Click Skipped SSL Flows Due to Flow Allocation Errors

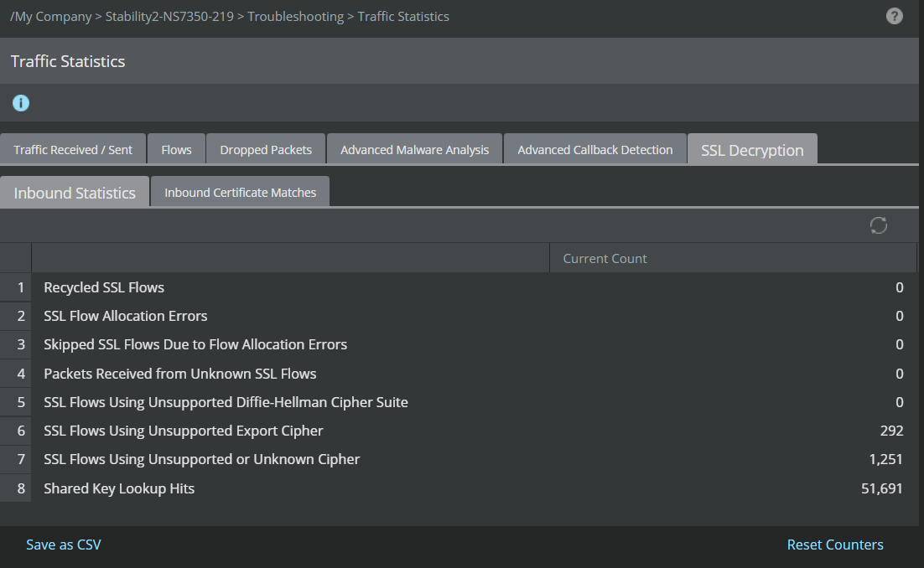pos(195,344)
